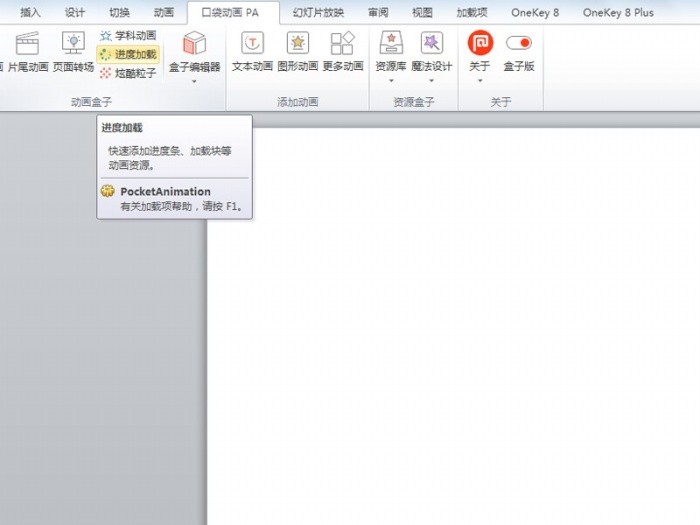
Task: Toggle the 盒子版 mode switch
Action: [519, 43]
